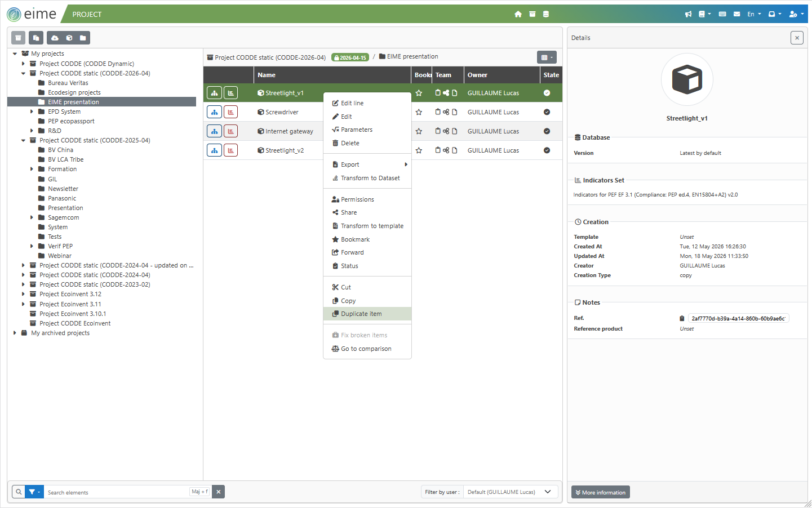
Task: Click the search magnifier icon
Action: pyautogui.click(x=19, y=492)
